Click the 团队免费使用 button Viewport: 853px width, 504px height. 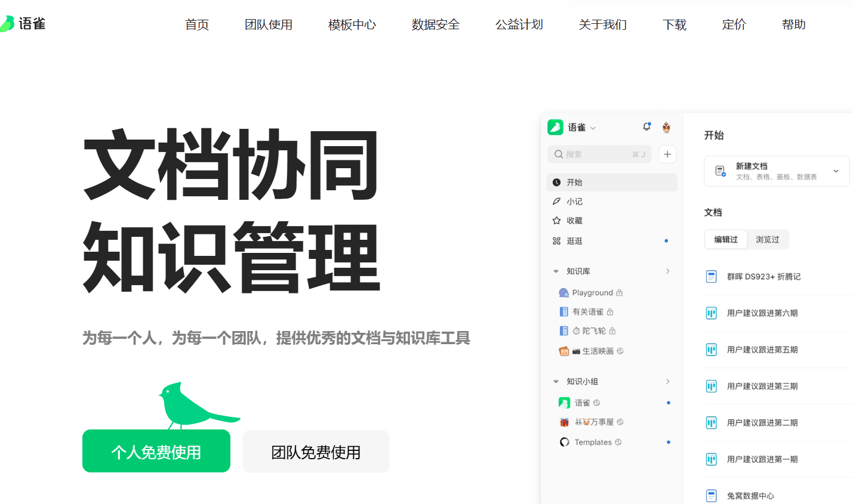pyautogui.click(x=316, y=452)
